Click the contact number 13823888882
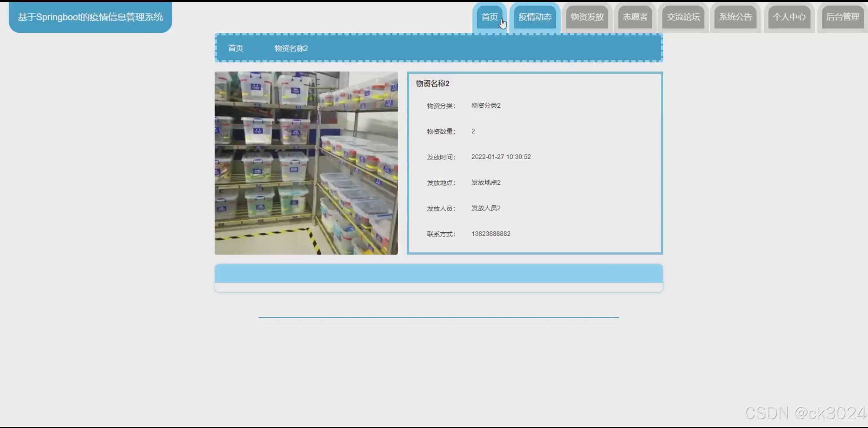 coord(491,234)
